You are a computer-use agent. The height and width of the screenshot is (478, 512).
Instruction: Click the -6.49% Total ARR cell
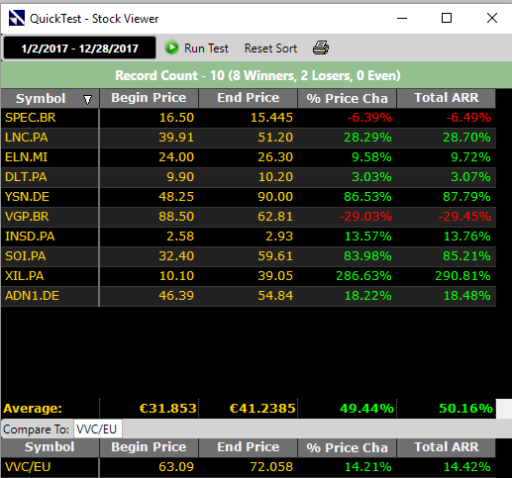click(x=468, y=118)
